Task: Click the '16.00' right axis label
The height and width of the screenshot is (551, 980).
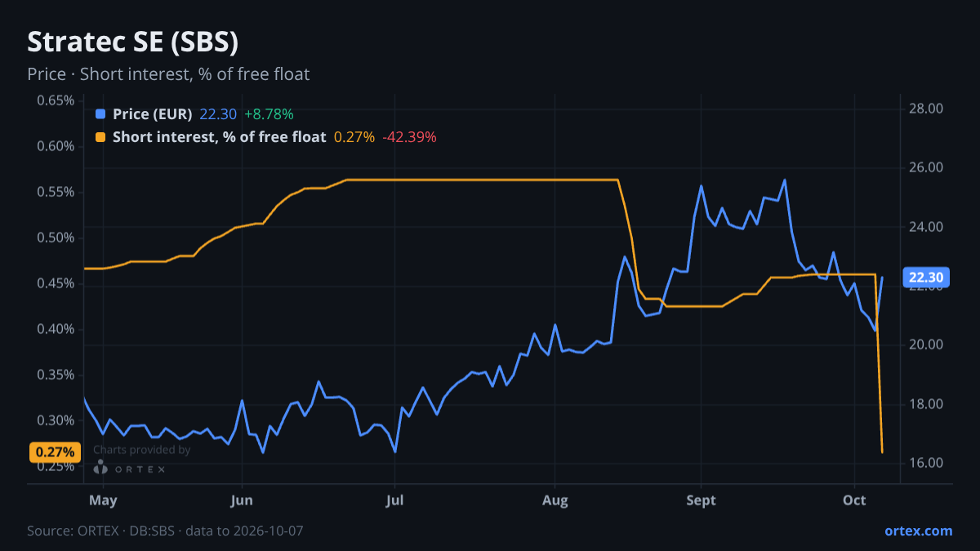Action: click(x=926, y=463)
